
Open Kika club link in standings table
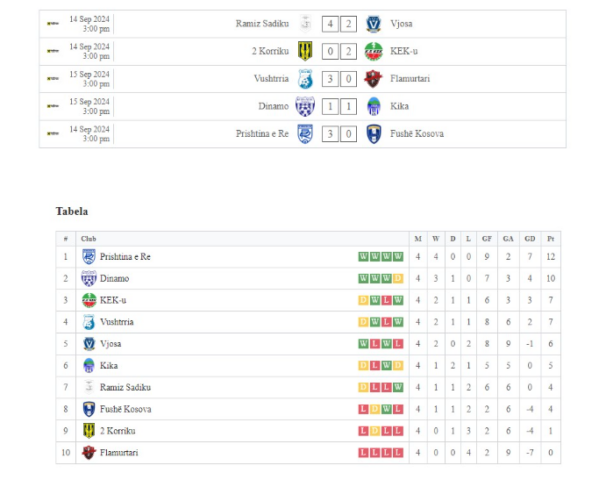coord(109,365)
